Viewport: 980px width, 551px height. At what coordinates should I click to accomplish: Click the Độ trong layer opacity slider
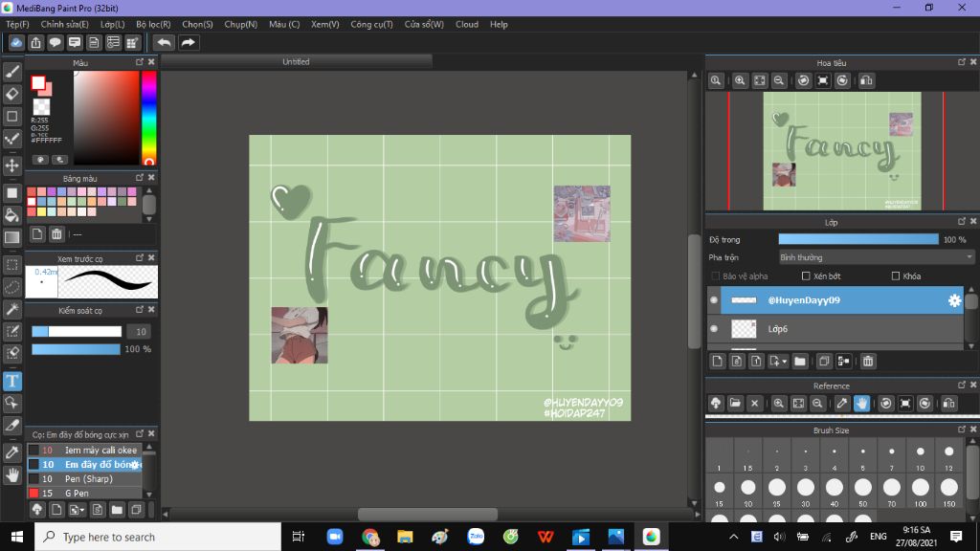pyautogui.click(x=858, y=240)
